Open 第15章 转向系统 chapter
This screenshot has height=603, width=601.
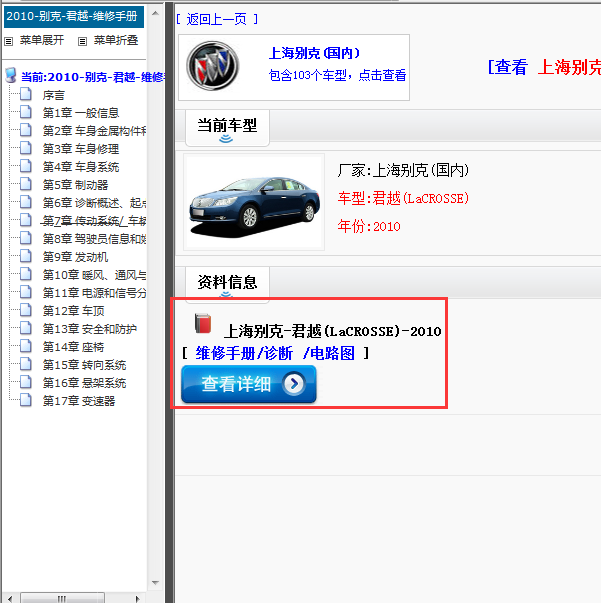tap(84, 365)
